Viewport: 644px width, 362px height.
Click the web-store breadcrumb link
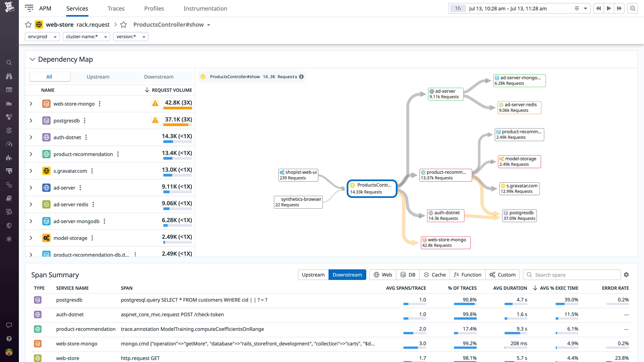pyautogui.click(x=59, y=25)
